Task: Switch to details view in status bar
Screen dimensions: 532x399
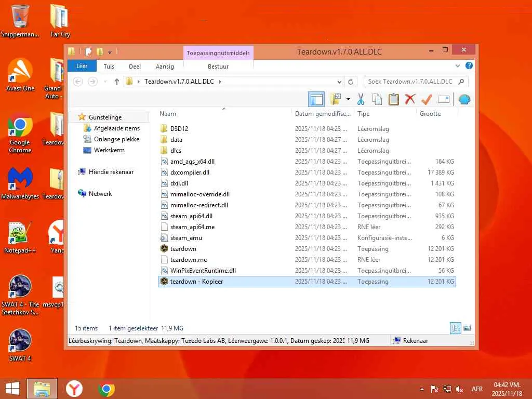Action: click(x=455, y=328)
